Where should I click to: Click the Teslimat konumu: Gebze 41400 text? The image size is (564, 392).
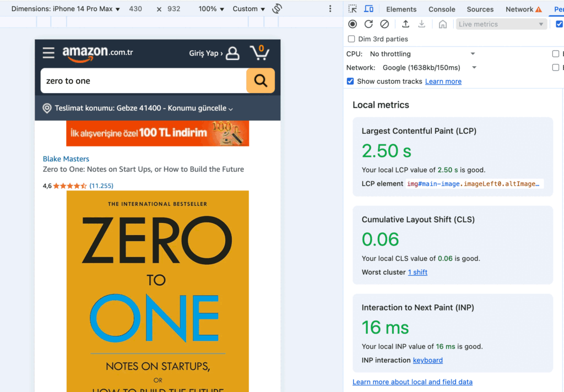tap(108, 108)
